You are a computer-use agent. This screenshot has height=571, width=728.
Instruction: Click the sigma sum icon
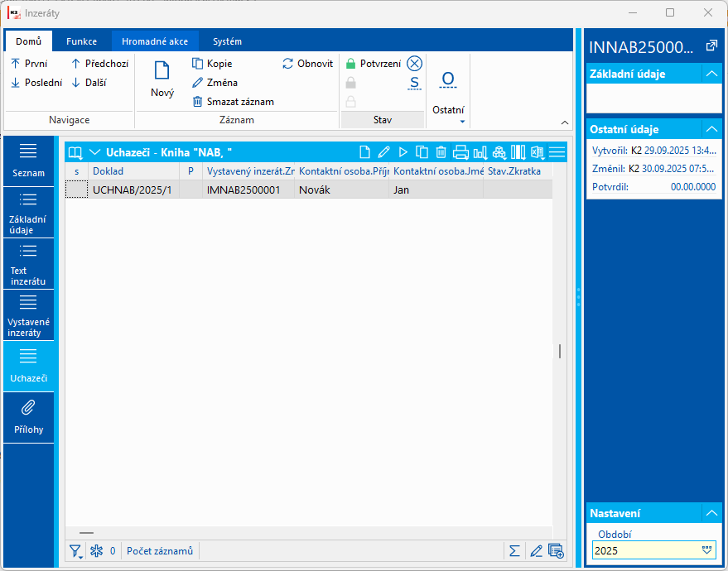pyautogui.click(x=514, y=551)
